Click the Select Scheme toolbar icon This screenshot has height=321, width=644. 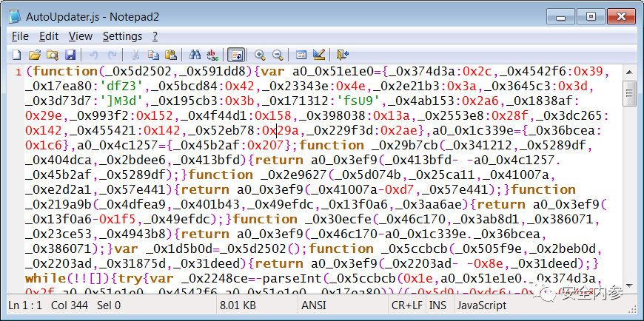[301, 54]
